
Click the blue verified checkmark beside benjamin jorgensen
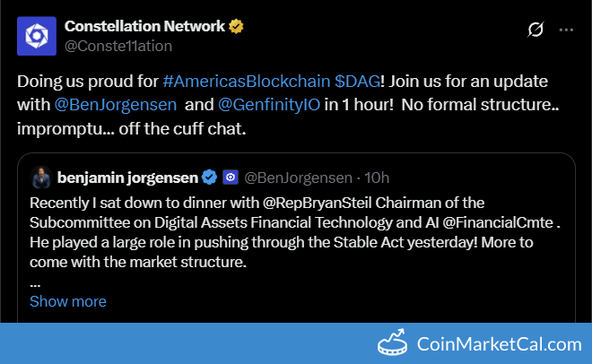[209, 178]
